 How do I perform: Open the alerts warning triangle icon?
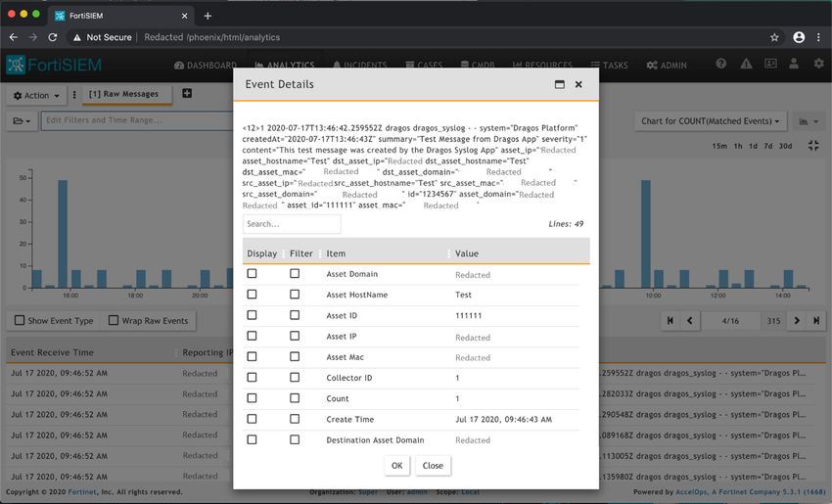pyautogui.click(x=746, y=64)
